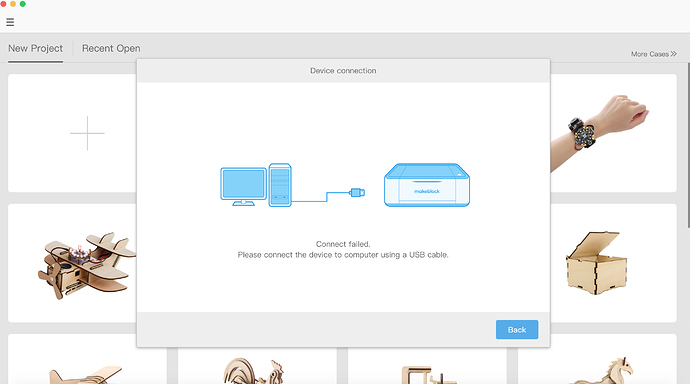The height and width of the screenshot is (384, 690).
Task: Click the USB plug illustration
Action: (x=357, y=192)
